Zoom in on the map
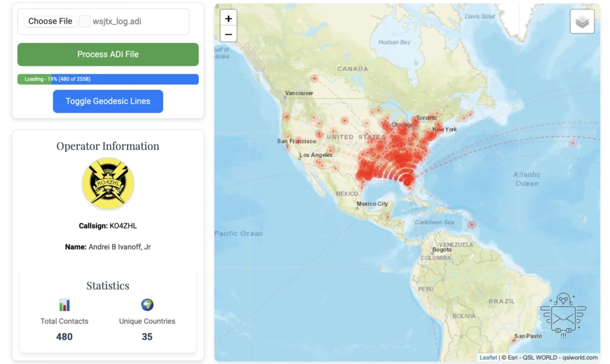The width and height of the screenshot is (610, 364). coord(228,19)
